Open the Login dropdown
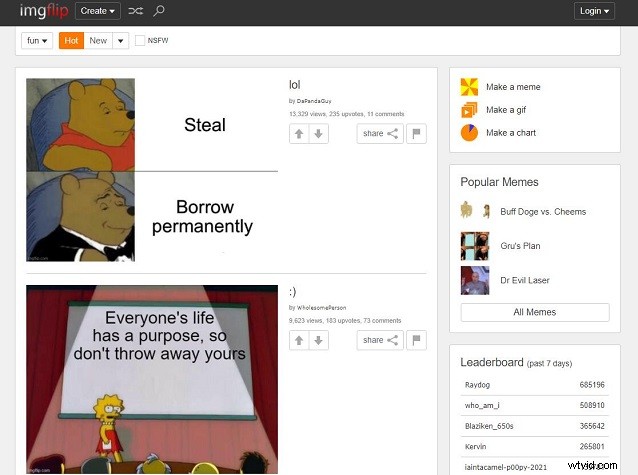638x475 pixels. click(x=594, y=11)
